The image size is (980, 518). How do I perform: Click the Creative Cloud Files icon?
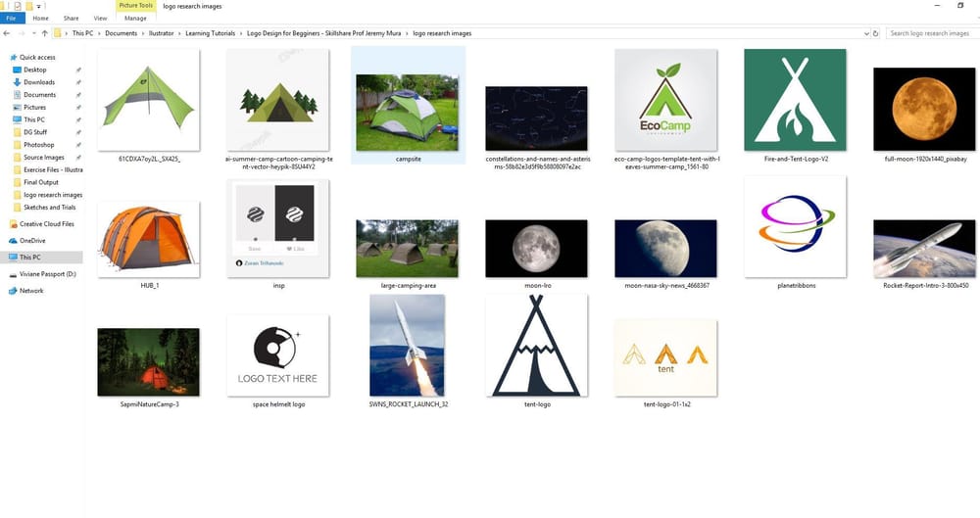[x=13, y=223]
